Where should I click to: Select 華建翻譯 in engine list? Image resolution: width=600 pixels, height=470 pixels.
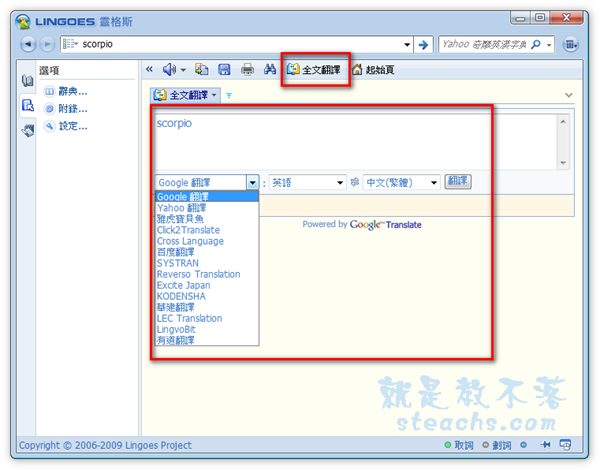point(207,307)
